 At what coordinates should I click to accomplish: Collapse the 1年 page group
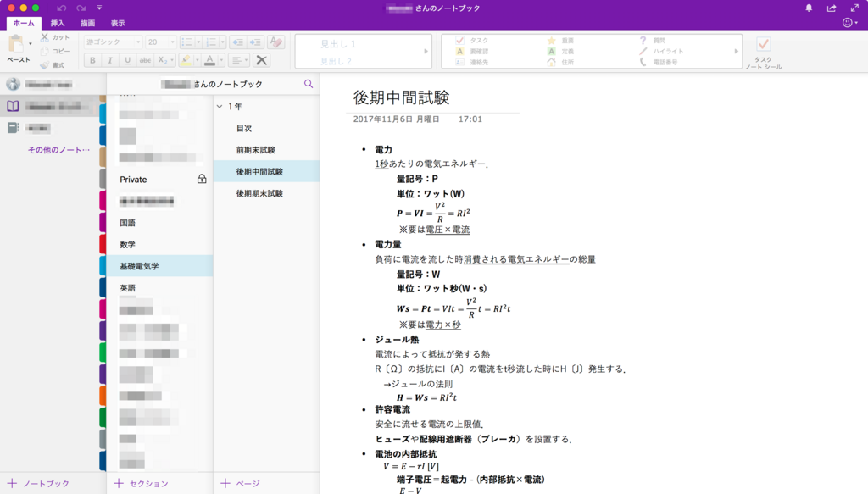(220, 106)
